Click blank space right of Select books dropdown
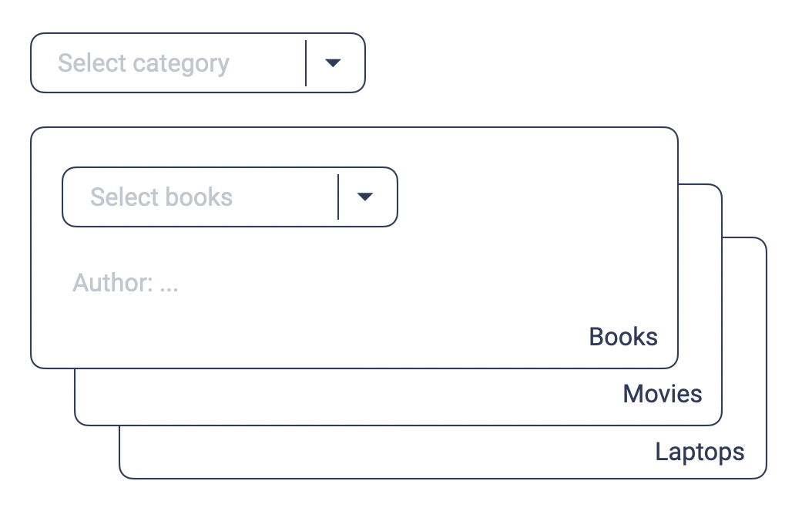Screen dimensions: 812x518 click(532, 197)
